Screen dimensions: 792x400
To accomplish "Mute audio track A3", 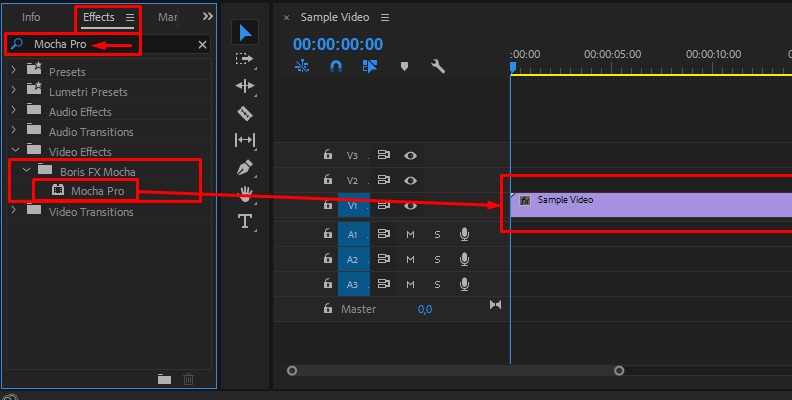I will click(410, 285).
